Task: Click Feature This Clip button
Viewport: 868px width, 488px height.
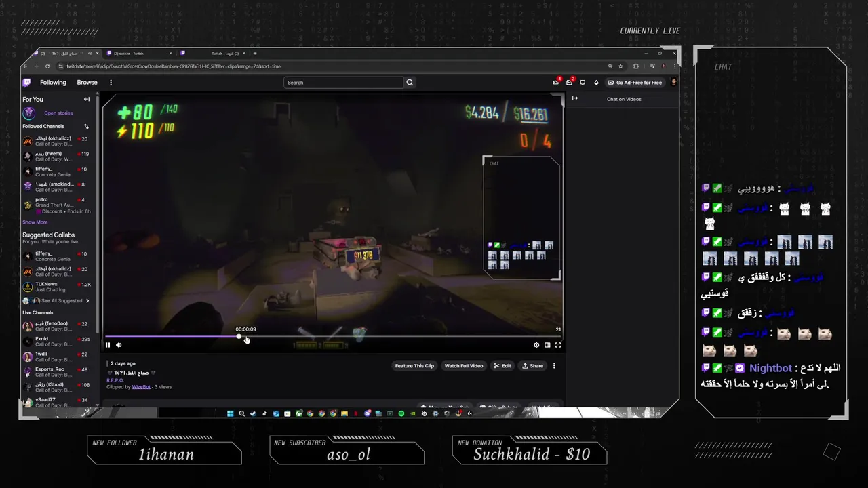Action: tap(414, 366)
